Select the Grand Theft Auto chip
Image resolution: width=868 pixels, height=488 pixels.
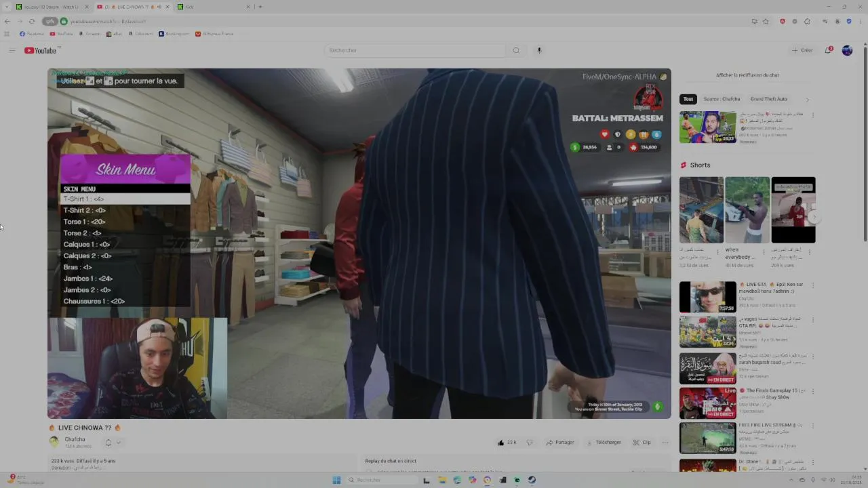tap(769, 99)
